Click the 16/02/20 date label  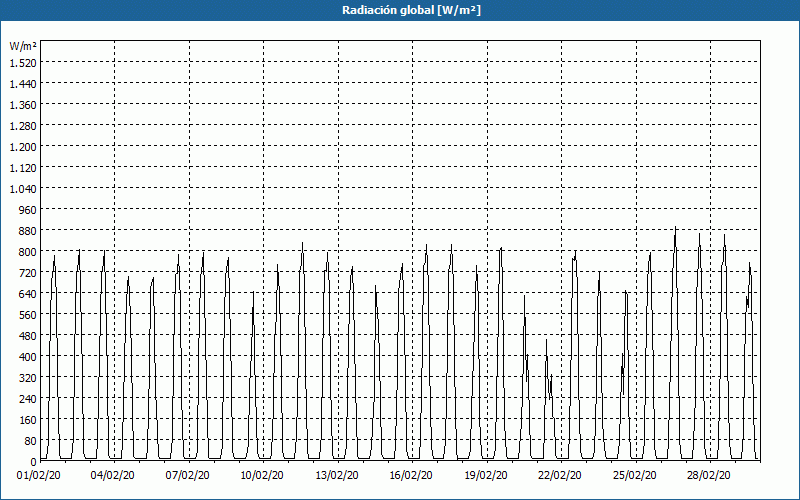coord(411,476)
